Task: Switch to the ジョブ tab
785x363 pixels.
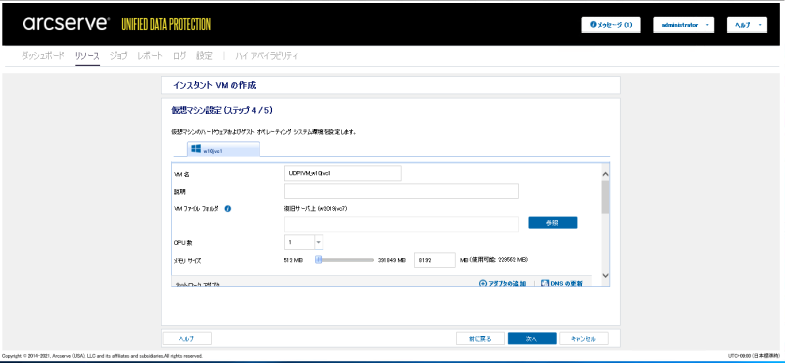Action: 119,56
